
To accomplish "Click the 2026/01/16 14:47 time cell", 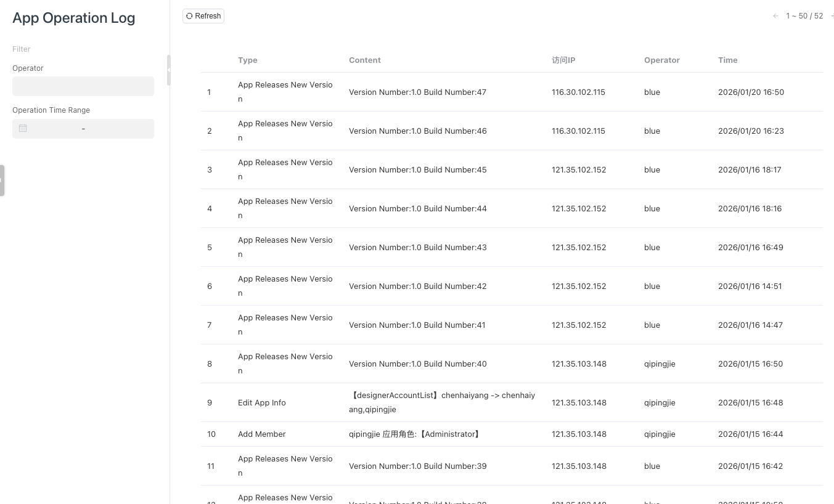I will click(x=750, y=325).
